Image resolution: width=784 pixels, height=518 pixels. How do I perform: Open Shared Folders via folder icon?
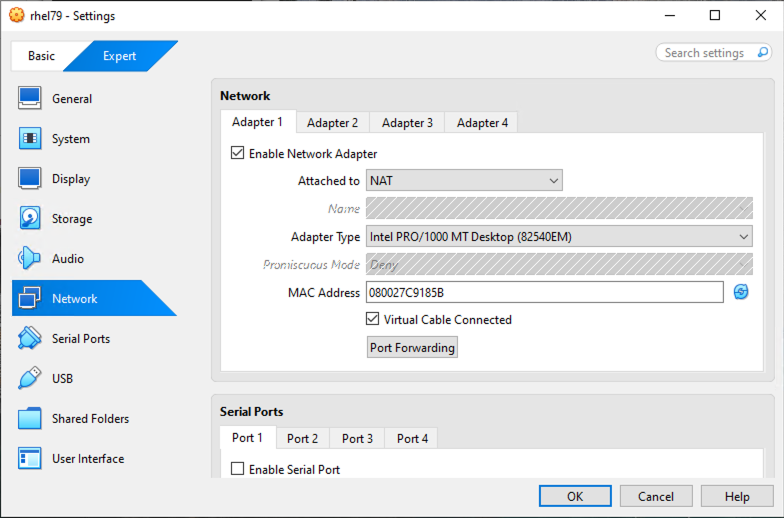[x=30, y=418]
